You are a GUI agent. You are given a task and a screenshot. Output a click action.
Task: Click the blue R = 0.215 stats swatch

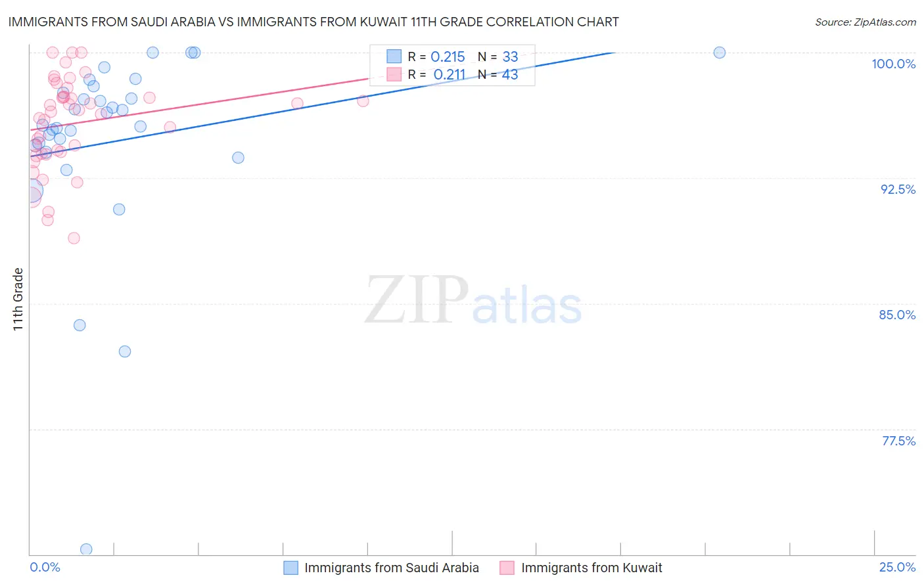pyautogui.click(x=394, y=56)
